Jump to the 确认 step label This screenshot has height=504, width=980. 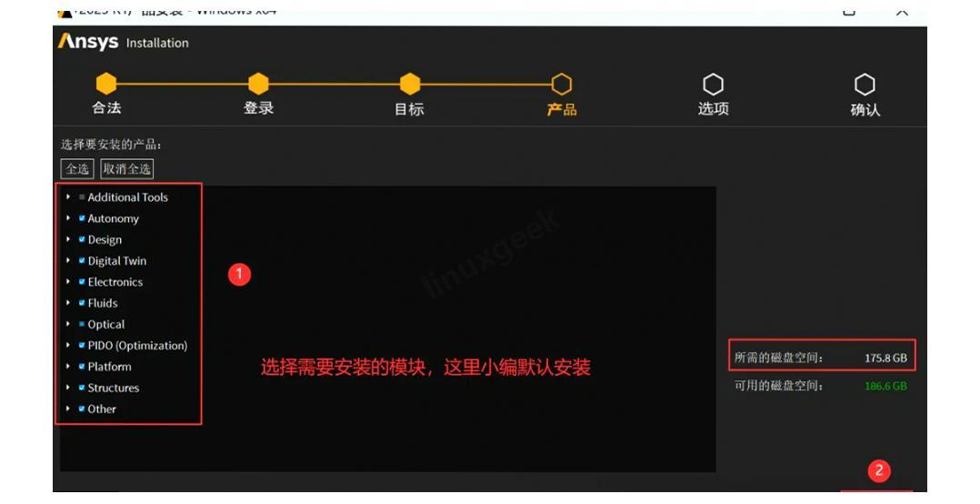click(865, 109)
